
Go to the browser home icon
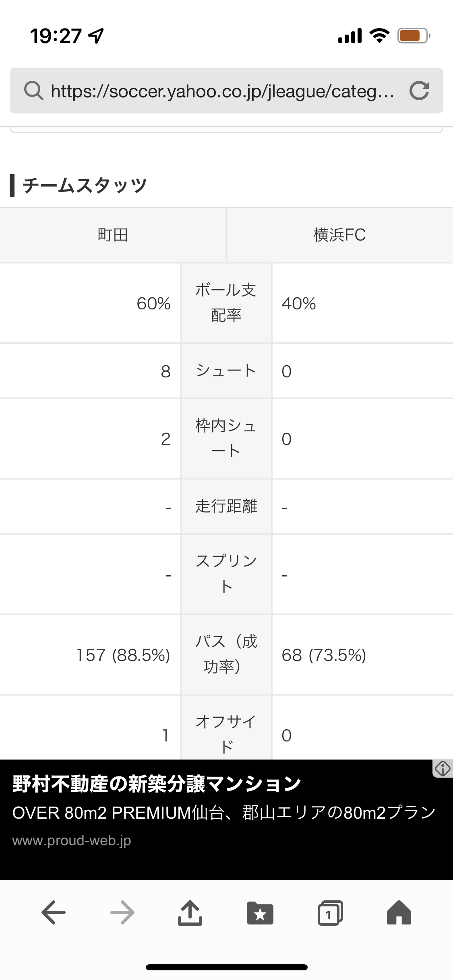coord(399,913)
